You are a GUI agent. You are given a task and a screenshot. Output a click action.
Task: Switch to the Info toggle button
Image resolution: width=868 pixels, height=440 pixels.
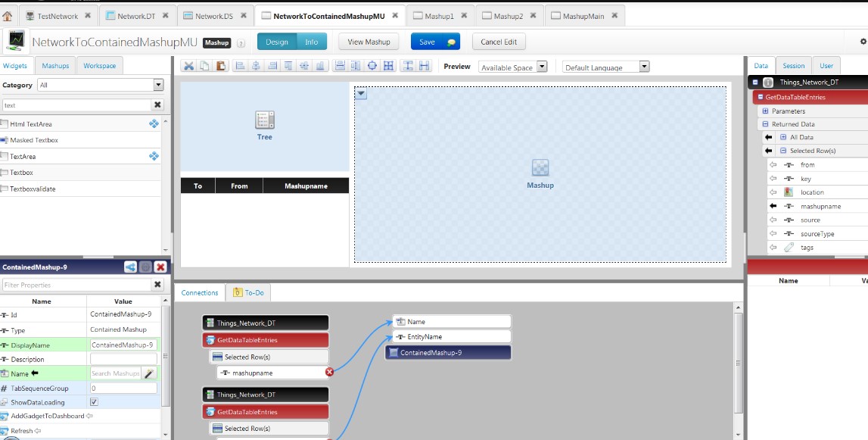coord(312,42)
